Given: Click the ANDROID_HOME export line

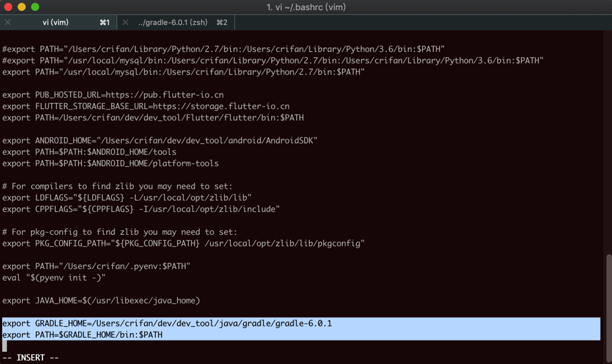Looking at the screenshot, I should (x=160, y=141).
